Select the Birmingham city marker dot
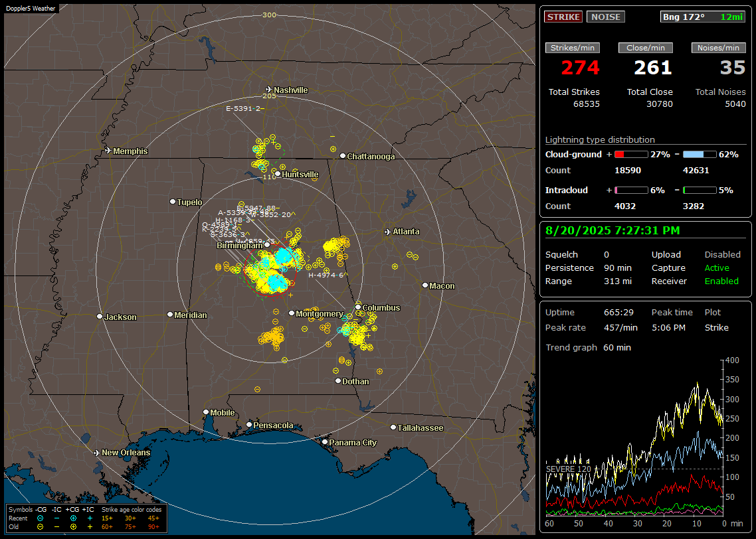The width and height of the screenshot is (756, 539). [x=267, y=245]
